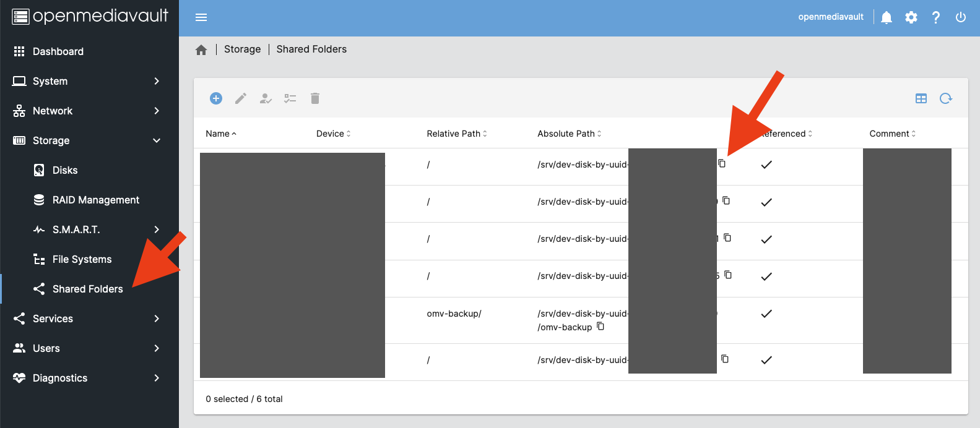Screen dimensions: 980x428
Task: Copy absolute path of omv-backup folder
Action: (601, 327)
